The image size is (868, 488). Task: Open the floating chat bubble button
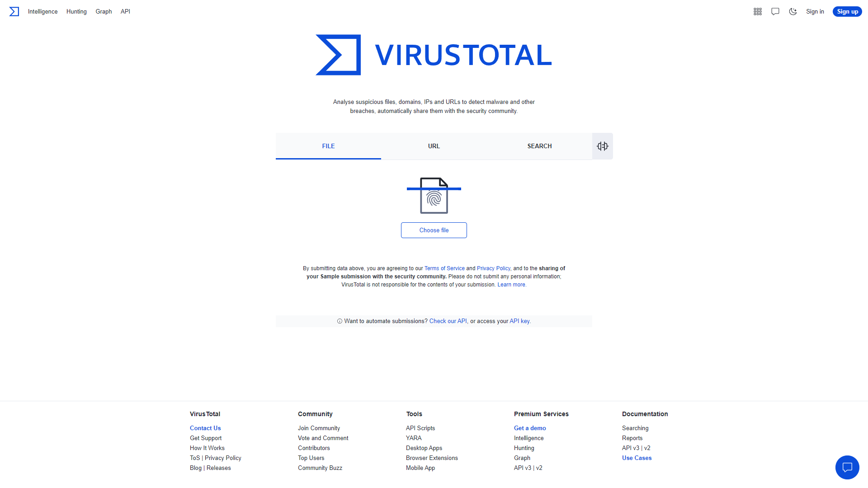tap(847, 467)
